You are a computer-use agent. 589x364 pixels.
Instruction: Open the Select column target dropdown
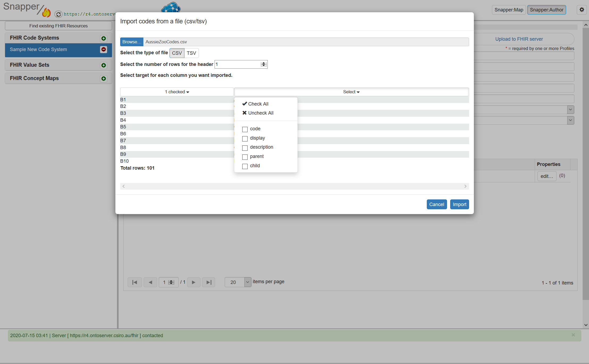tap(351, 92)
